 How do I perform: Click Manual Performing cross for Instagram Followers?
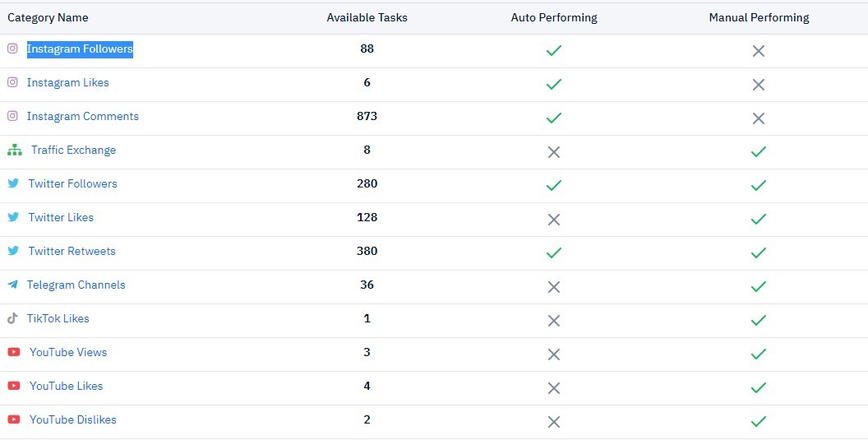tap(759, 51)
